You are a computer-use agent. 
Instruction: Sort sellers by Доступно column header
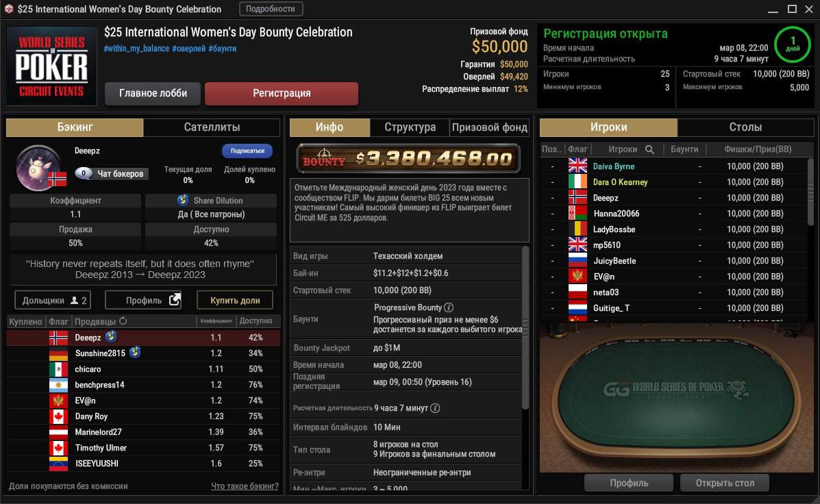256,321
